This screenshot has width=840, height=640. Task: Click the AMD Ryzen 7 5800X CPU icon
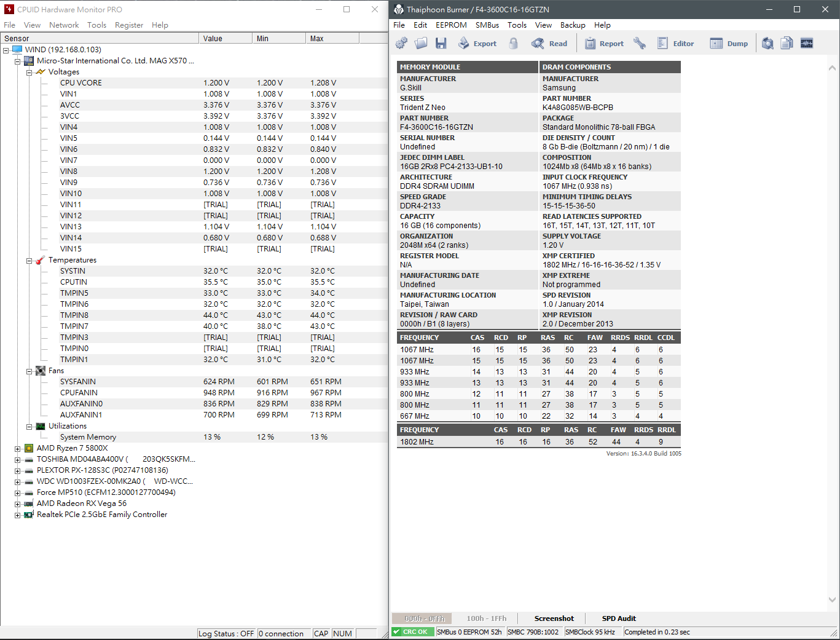(x=28, y=448)
